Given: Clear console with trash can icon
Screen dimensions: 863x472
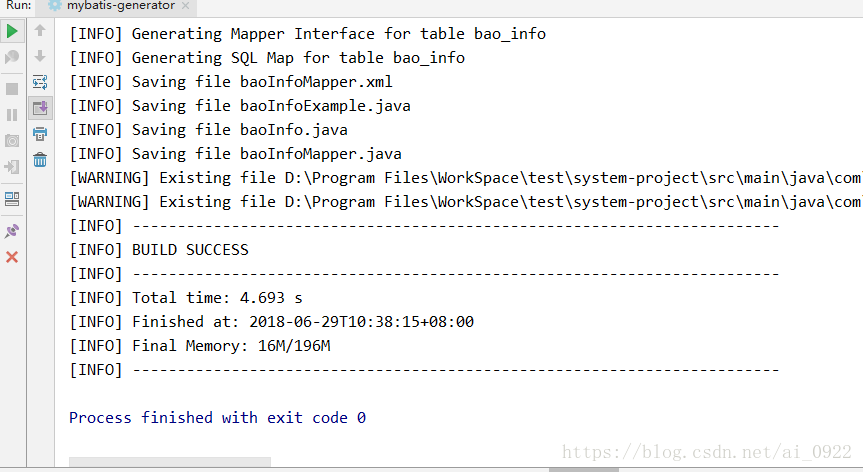Looking at the screenshot, I should point(40,160).
